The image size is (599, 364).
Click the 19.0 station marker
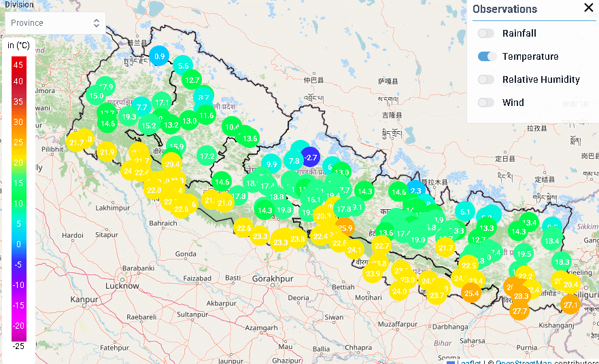[418, 240]
